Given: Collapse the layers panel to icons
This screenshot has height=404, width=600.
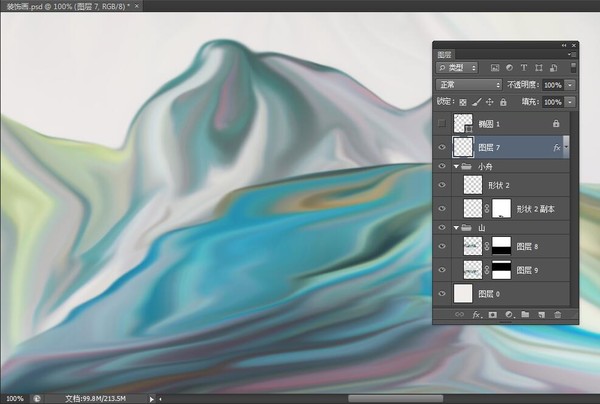Looking at the screenshot, I should coord(564,46).
